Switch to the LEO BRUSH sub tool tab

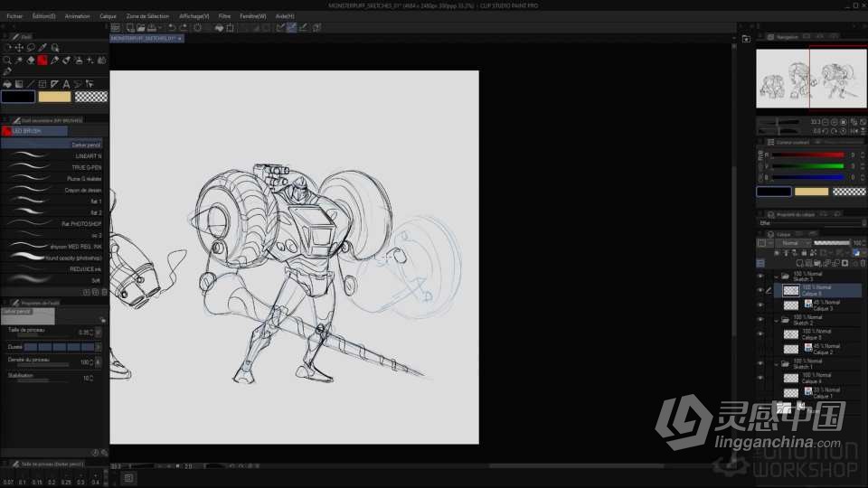(x=34, y=131)
